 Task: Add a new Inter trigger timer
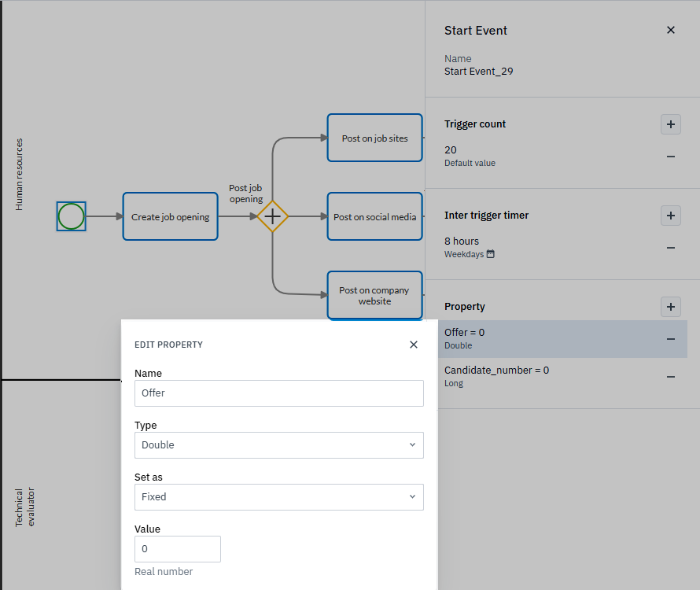(670, 216)
